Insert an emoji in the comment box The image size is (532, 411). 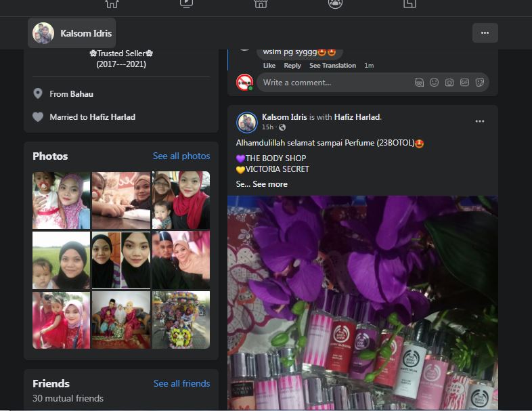[434, 83]
